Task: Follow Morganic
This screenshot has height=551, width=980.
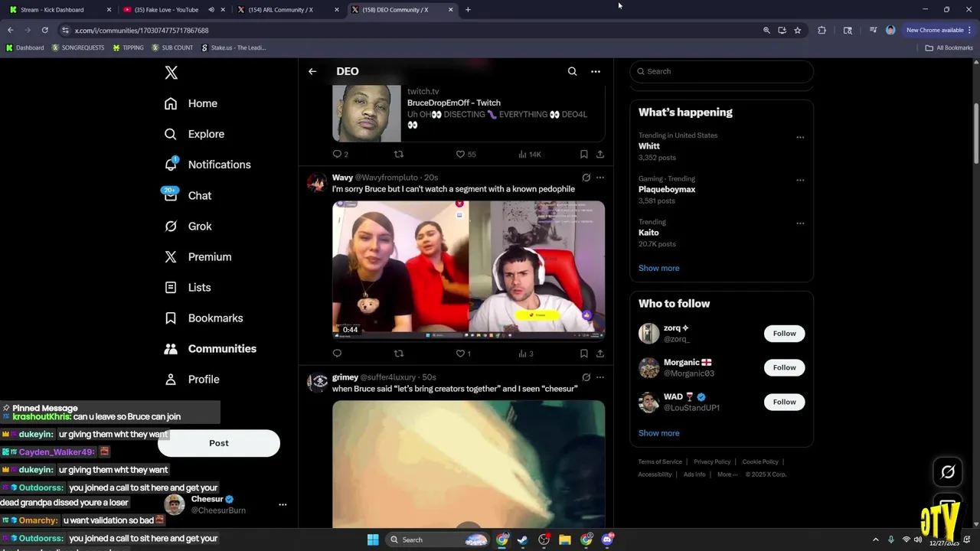Action: [x=784, y=367]
